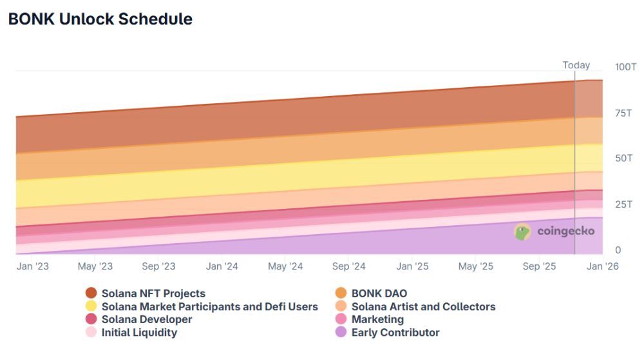The height and width of the screenshot is (345, 644).
Task: Toggle BONK DAO legend series
Action: (379, 293)
